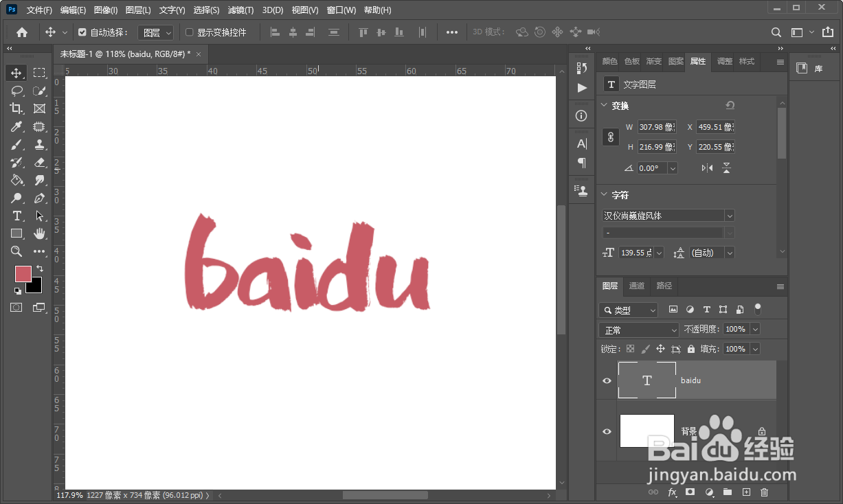Click the Home icon in options bar
The width and height of the screenshot is (843, 504).
point(22,32)
